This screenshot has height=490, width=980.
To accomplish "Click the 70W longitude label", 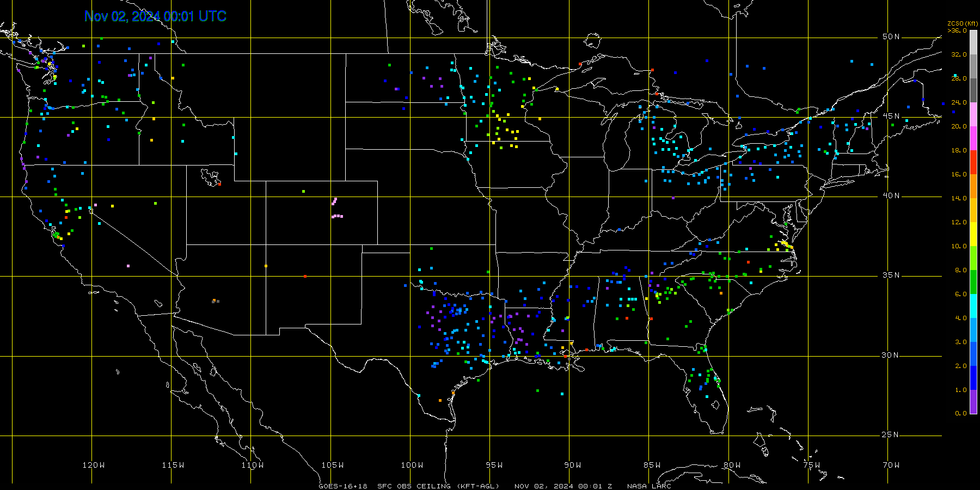I will point(891,465).
